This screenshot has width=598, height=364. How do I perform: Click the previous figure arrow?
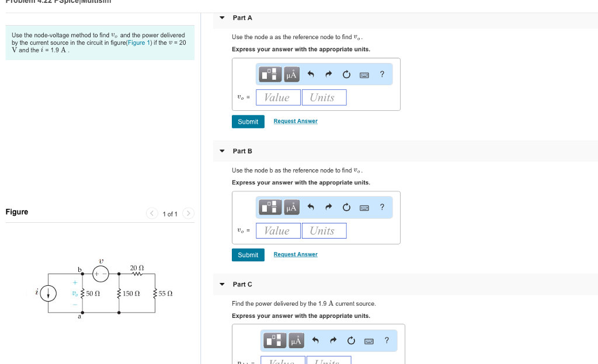(152, 213)
